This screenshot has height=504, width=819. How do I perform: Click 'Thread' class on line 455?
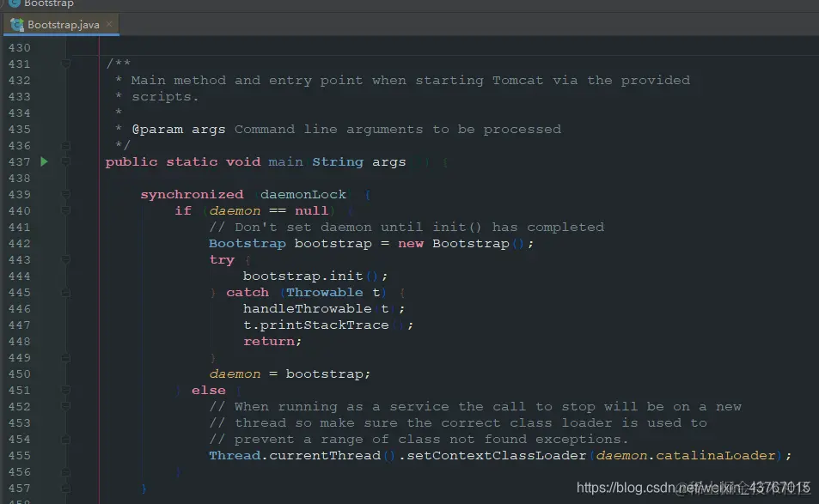pos(235,455)
